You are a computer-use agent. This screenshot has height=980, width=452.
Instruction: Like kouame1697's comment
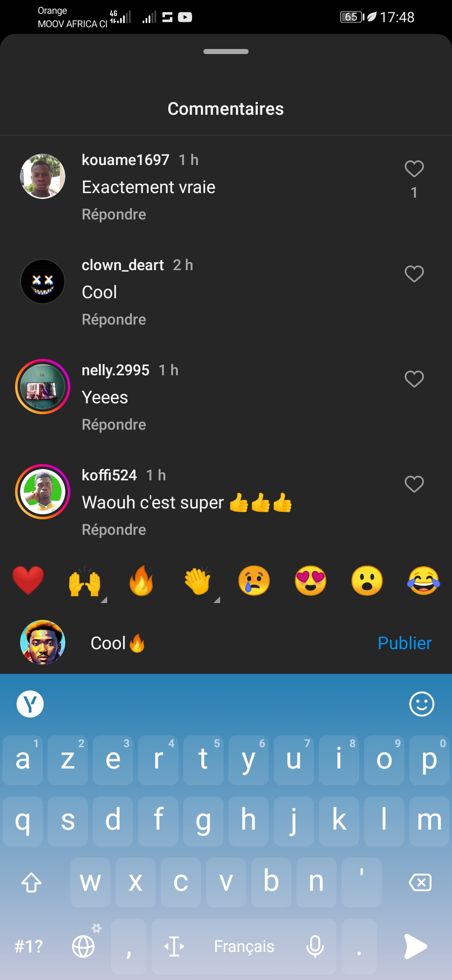[414, 169]
